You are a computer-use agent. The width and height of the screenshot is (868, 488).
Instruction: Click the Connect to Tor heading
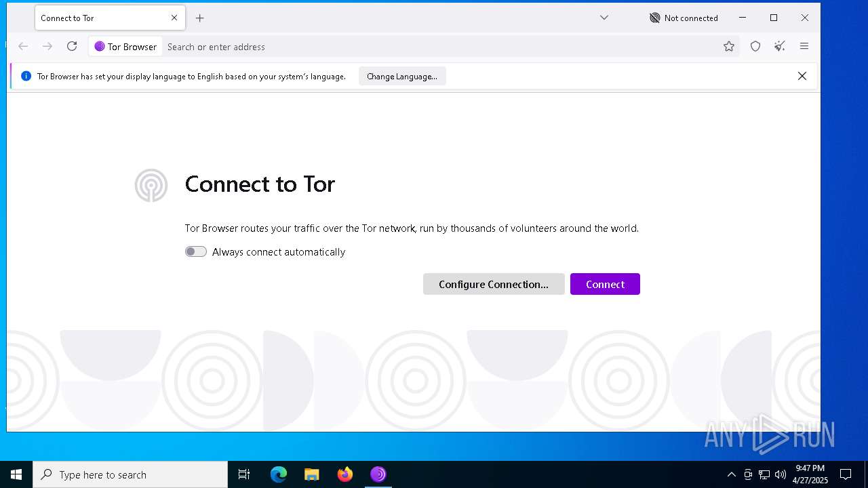260,184
